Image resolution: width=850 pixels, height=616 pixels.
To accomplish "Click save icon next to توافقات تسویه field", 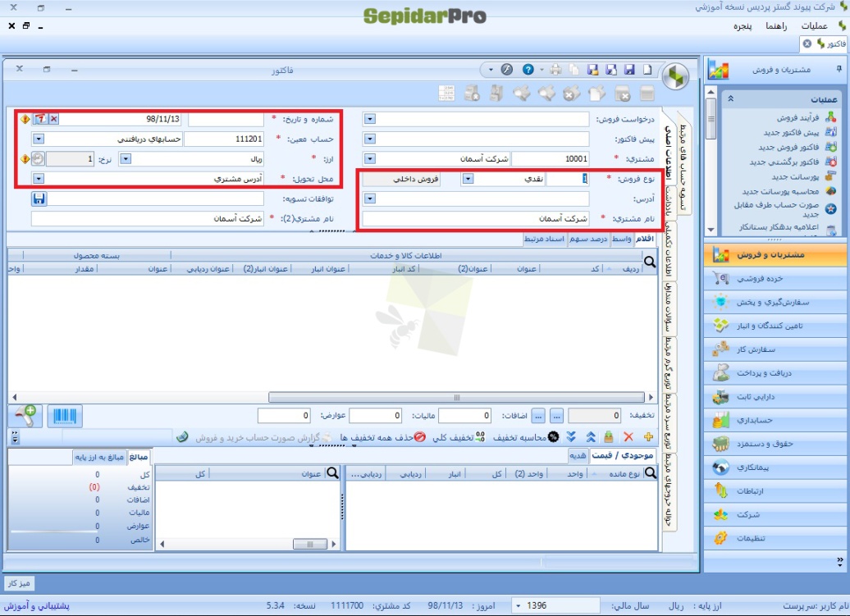I will pos(39,198).
